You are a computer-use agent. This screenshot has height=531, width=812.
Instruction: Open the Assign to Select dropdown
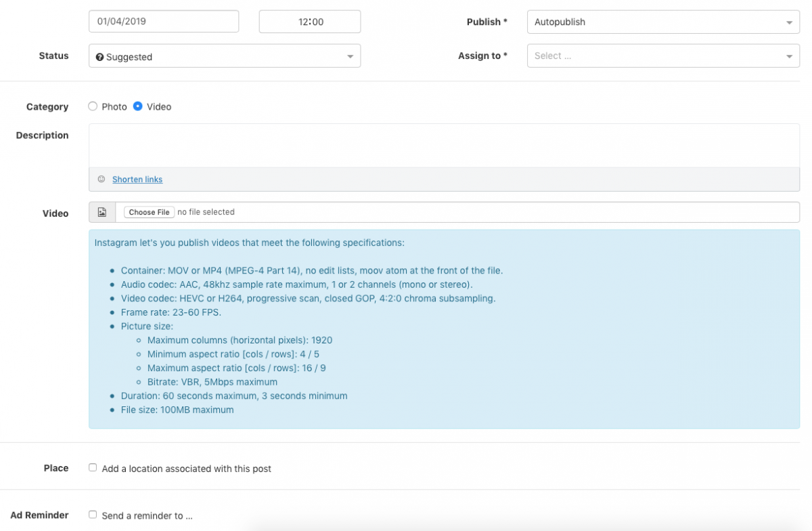coord(663,56)
